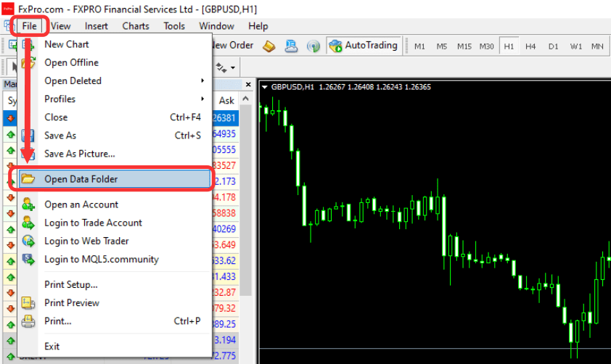Select Close chart menu entry

coord(115,117)
